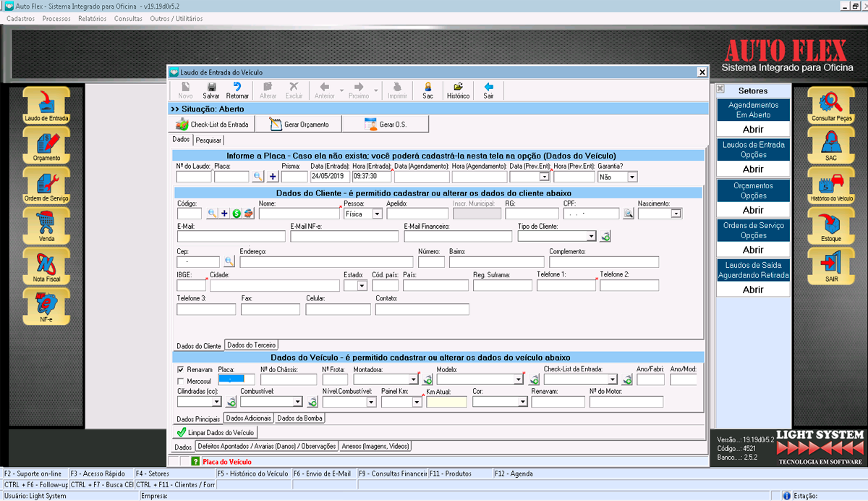Image resolution: width=868 pixels, height=501 pixels.
Task: Click the Limpar Dados do Veículo button
Action: 215,432
